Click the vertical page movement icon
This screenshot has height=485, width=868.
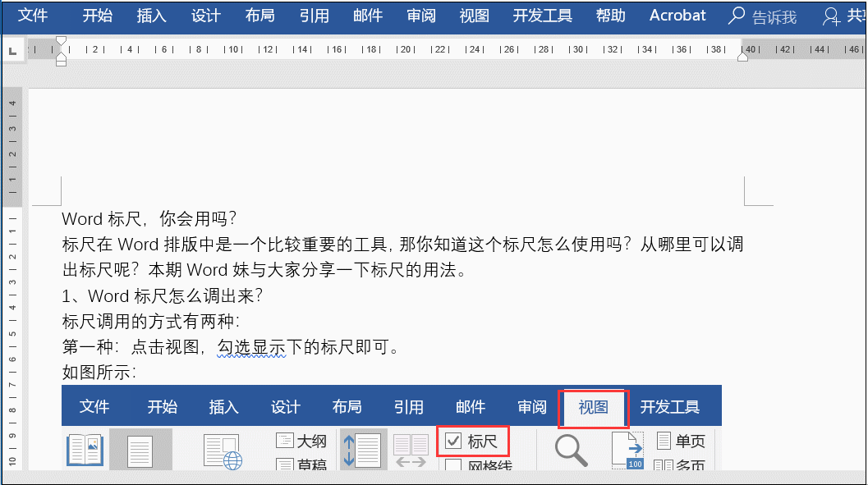[363, 449]
